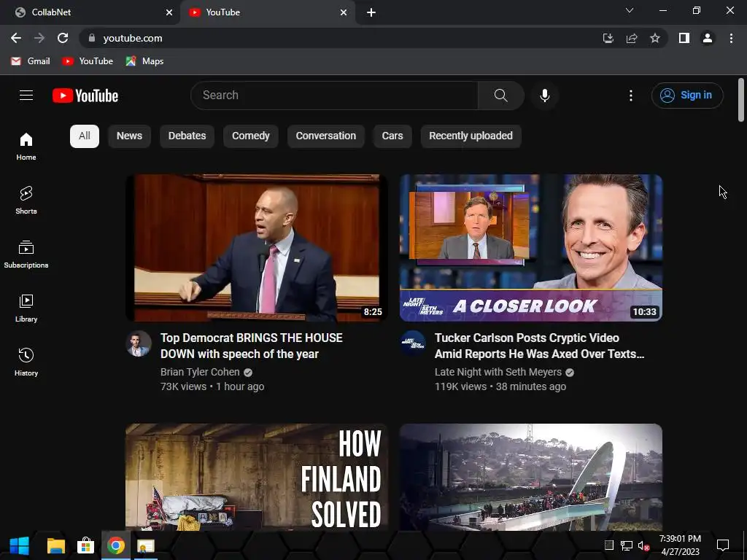
Task: Open Subscriptions in sidebar
Action: 26,254
